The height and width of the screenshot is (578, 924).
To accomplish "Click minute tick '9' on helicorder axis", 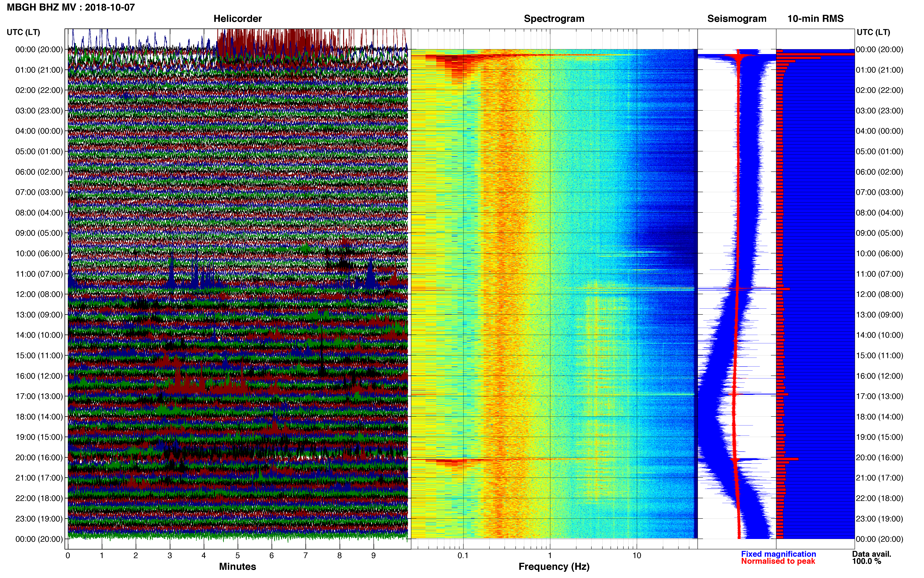I will coord(373,556).
